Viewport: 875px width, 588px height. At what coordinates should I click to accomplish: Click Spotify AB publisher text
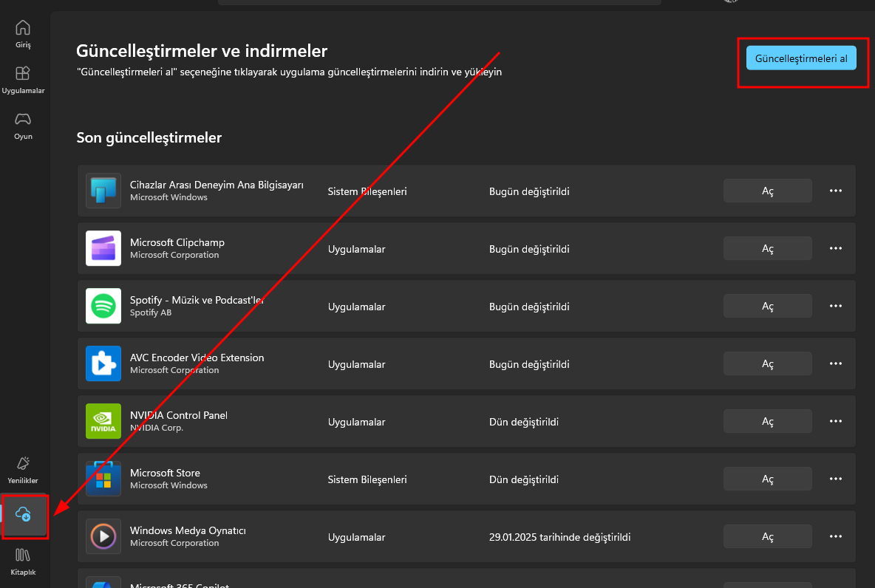[x=151, y=312]
